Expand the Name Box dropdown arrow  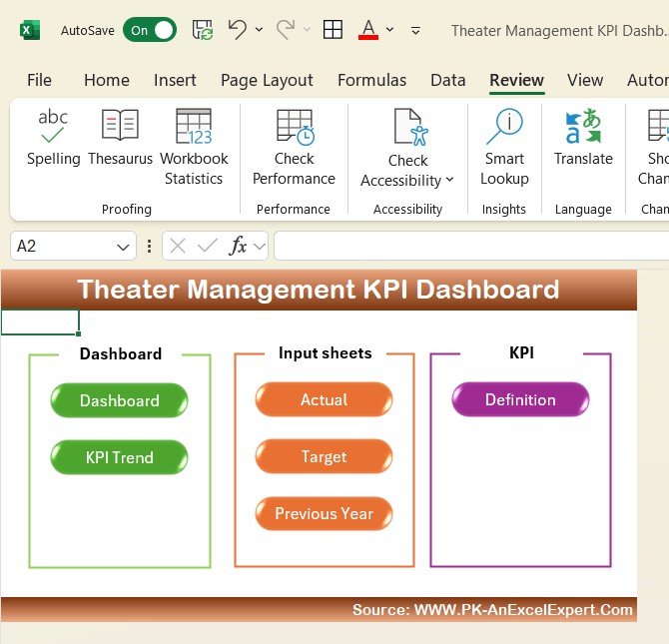[x=123, y=247]
